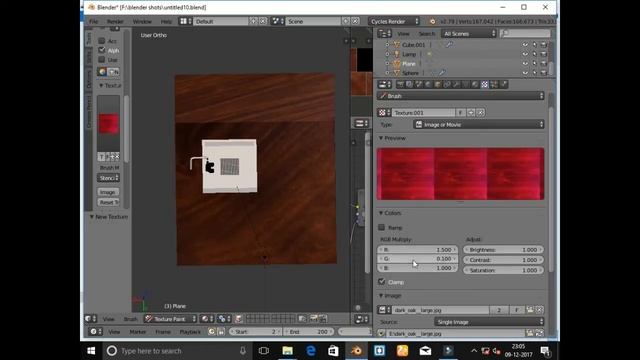Open the Physics properties tab icon
Image resolution: width=640 pixels, height=360 pixels.
504,84
